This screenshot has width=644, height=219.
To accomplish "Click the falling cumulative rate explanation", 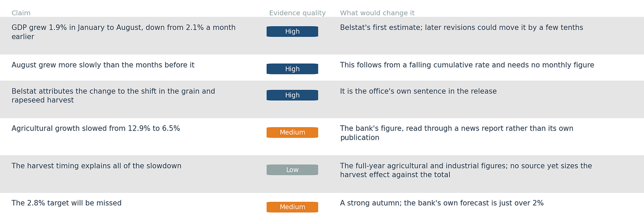I will (x=467, y=65).
